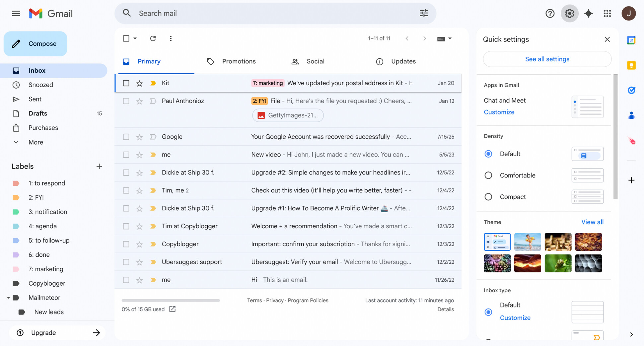
Task: Open Google Calendar from the right side panel
Action: point(631,40)
